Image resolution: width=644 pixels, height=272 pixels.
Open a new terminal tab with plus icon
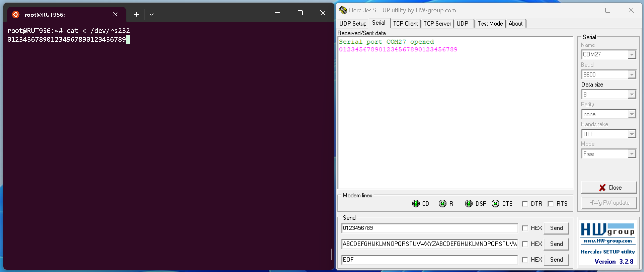tap(136, 14)
